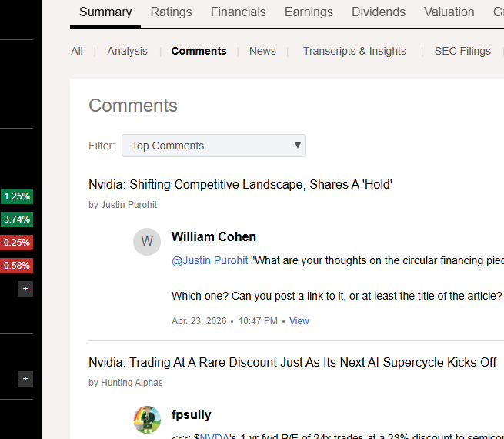504x439 pixels.
Task: Click William Cohen's W avatar
Action: [x=147, y=242]
